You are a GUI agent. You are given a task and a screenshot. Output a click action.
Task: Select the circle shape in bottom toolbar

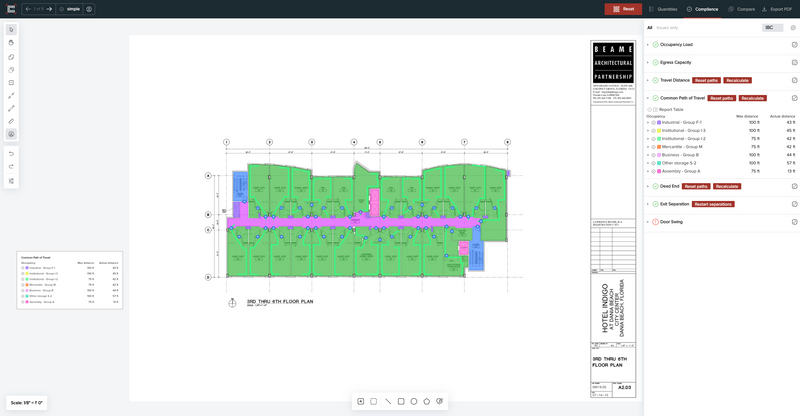(414, 402)
